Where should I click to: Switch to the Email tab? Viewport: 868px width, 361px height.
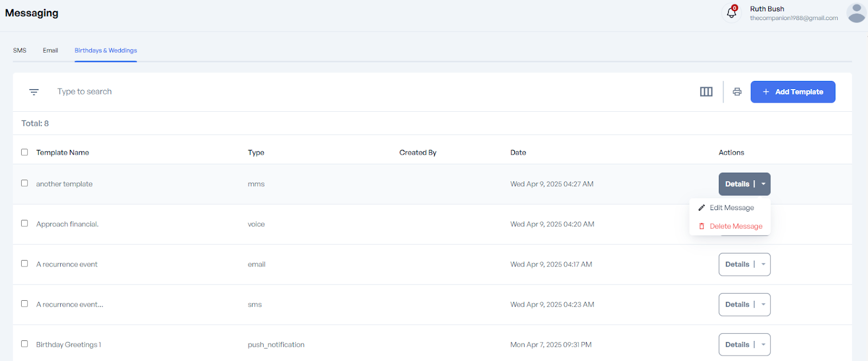[50, 50]
